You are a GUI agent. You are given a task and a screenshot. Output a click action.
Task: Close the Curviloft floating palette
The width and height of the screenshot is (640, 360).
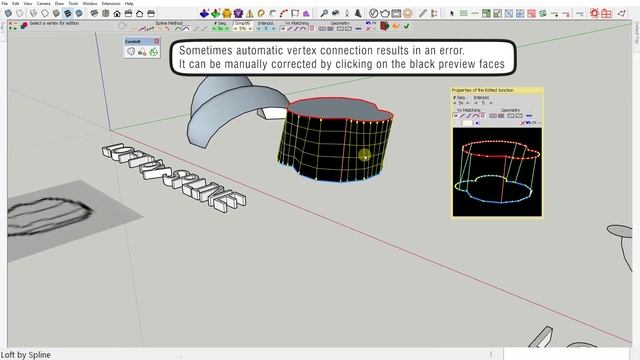coord(156,41)
